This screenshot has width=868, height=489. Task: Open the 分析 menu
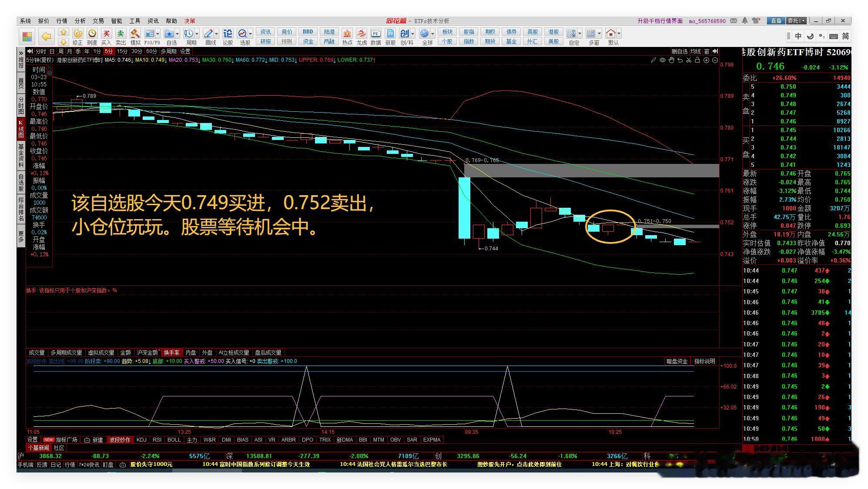tap(80, 21)
